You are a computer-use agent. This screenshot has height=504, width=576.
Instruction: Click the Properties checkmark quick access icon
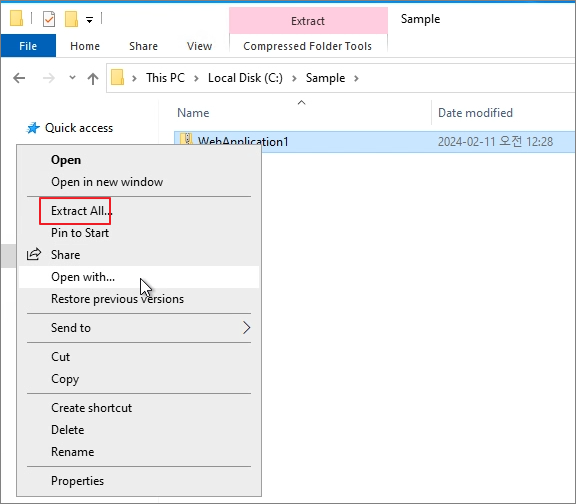point(49,19)
